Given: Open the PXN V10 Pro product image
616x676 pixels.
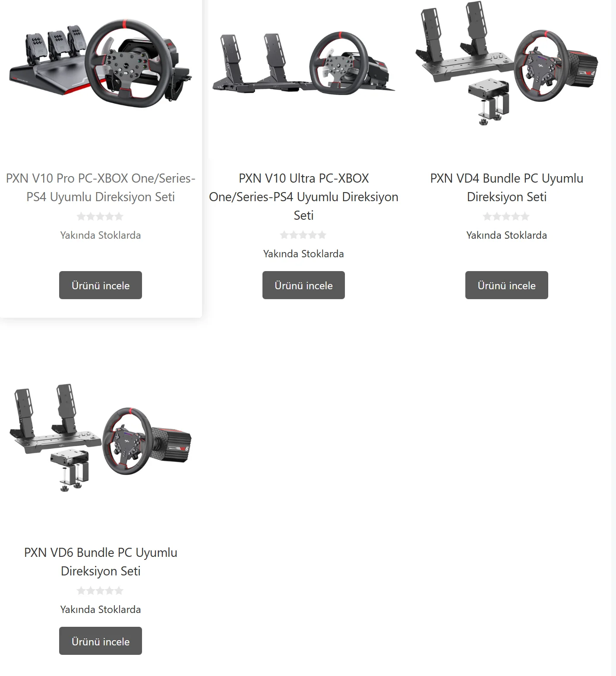Looking at the screenshot, I should pyautogui.click(x=101, y=63).
